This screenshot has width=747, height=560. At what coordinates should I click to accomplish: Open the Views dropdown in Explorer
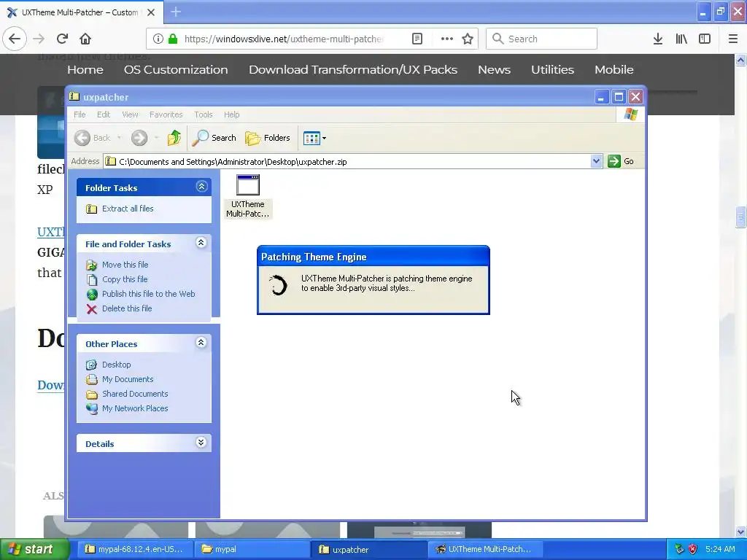[x=314, y=138]
